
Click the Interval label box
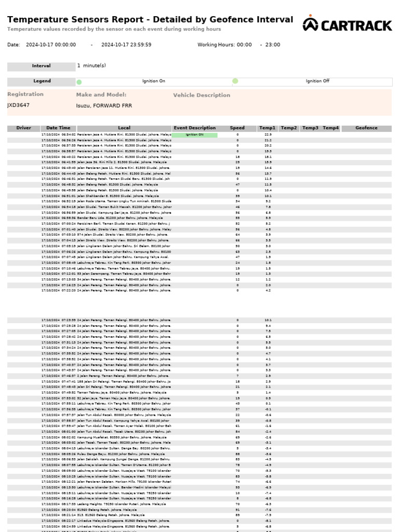click(41, 66)
